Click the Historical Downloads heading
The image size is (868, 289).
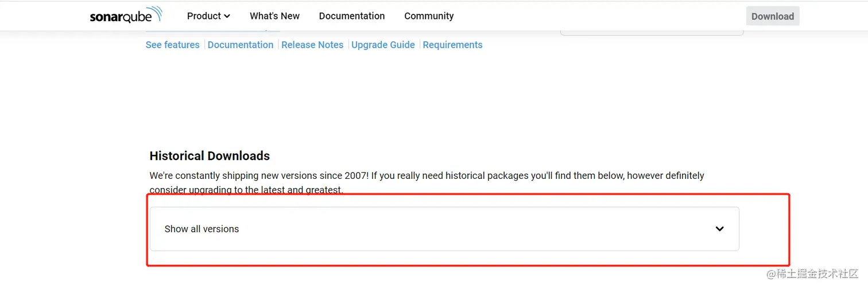tap(210, 156)
